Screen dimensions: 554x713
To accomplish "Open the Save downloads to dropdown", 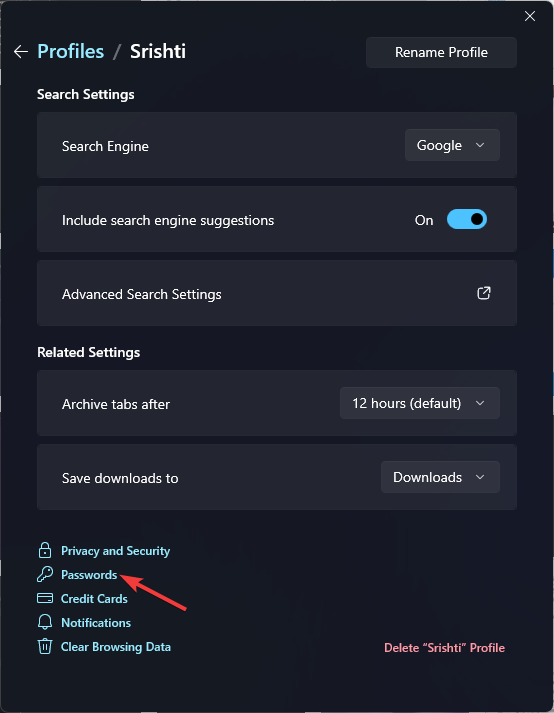I will (440, 477).
